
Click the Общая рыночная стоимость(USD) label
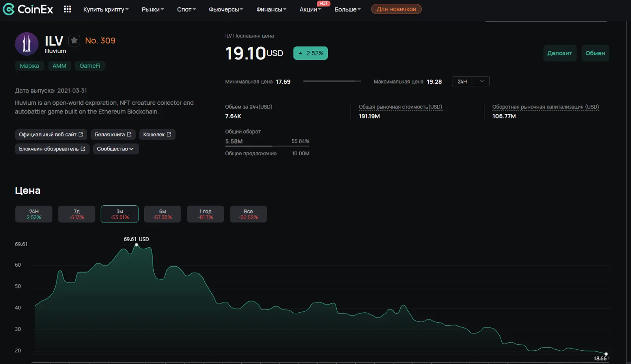coord(400,107)
